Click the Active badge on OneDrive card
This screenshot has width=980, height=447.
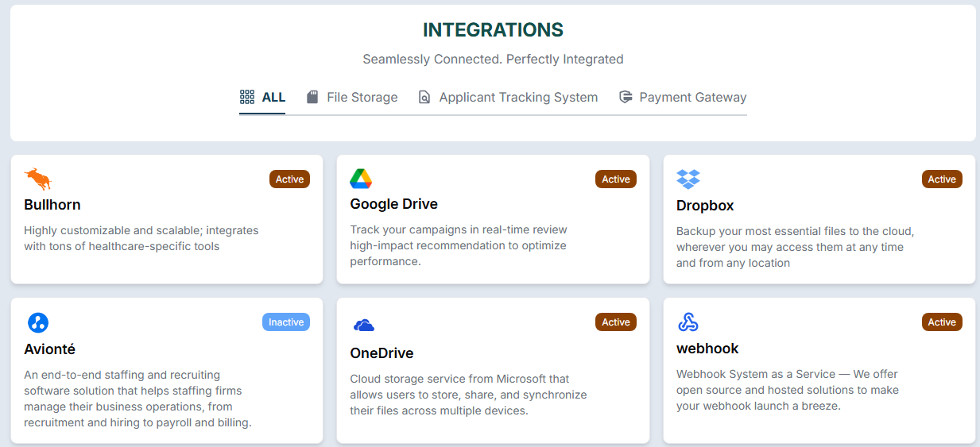tap(616, 322)
